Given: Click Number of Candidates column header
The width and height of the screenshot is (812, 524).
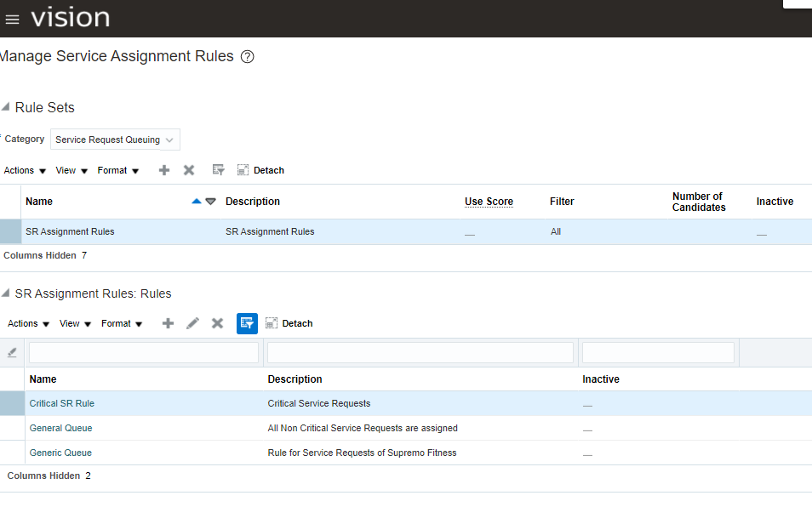Looking at the screenshot, I should tap(699, 202).
